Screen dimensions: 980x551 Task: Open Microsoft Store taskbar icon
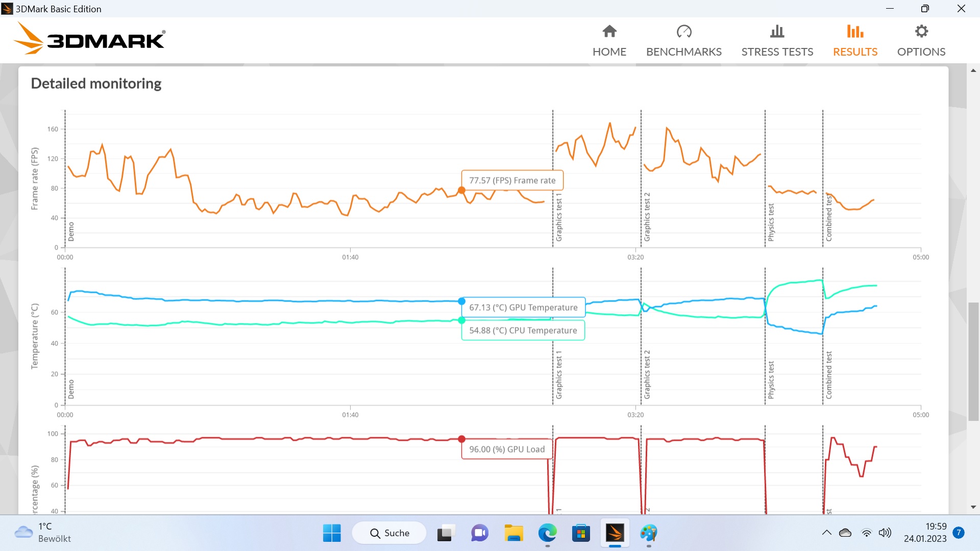coord(581,533)
